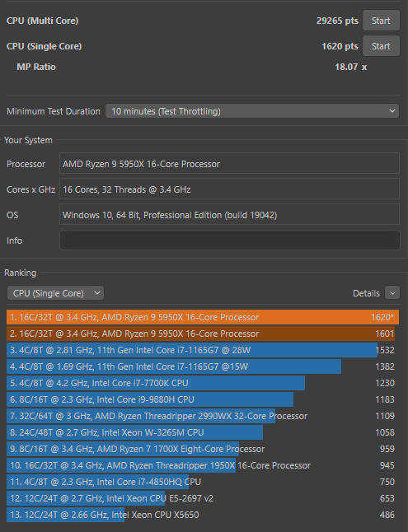Select the Intel Core i7-4850HQ ranking row
The image size is (408, 532).
tap(203, 482)
